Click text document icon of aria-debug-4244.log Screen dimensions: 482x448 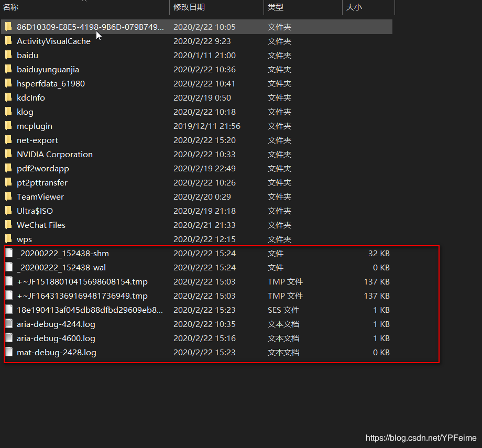click(9, 323)
